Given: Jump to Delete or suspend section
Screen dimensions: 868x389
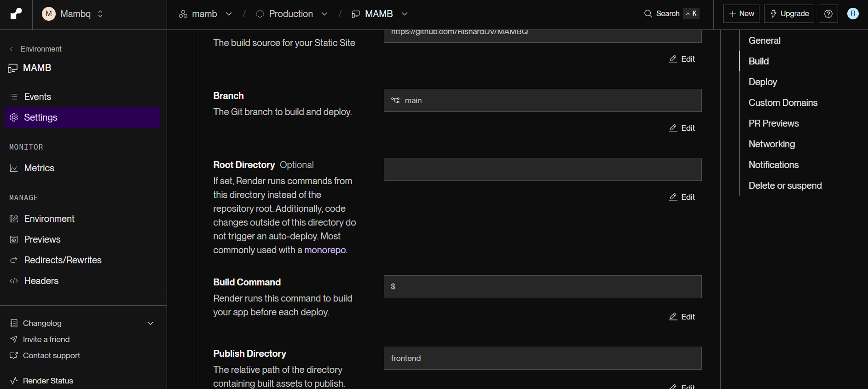Looking at the screenshot, I should (785, 186).
